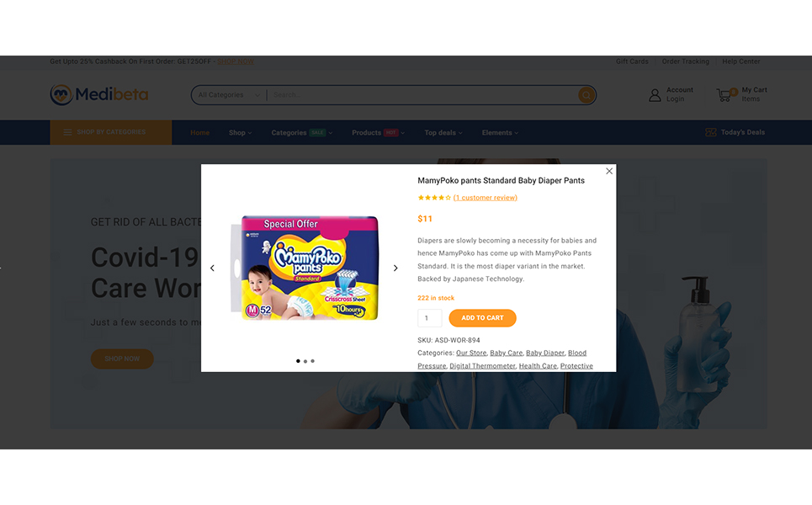The height and width of the screenshot is (505, 812).
Task: Close the product quick view popup
Action: [x=609, y=171]
